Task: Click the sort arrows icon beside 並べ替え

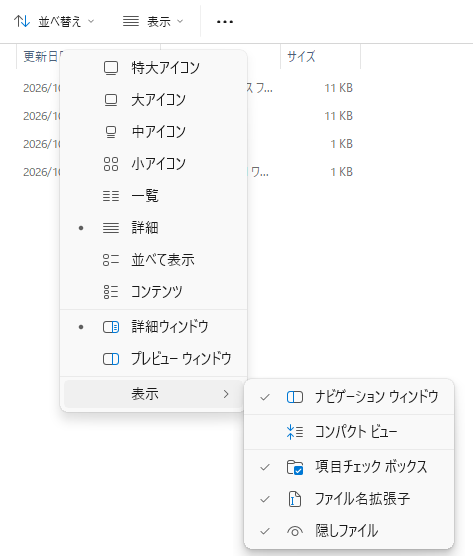Action: coord(22,21)
